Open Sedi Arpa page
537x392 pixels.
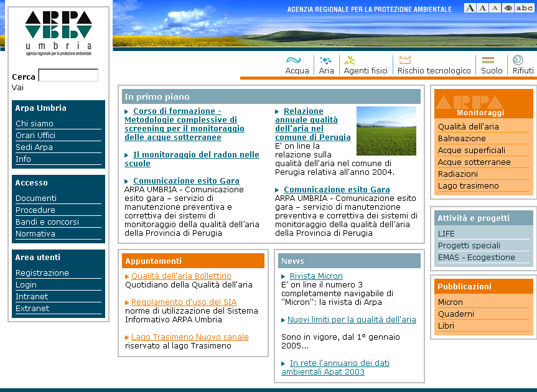pyautogui.click(x=34, y=147)
